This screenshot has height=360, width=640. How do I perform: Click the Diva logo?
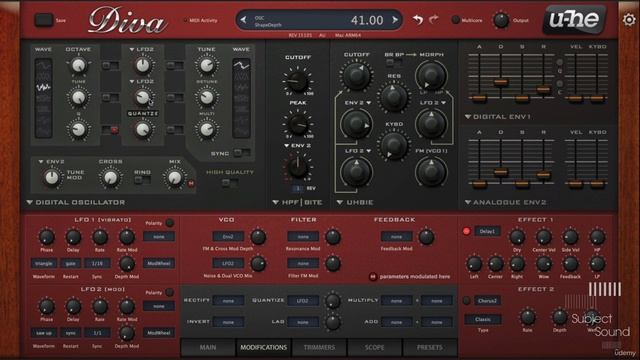coord(127,20)
